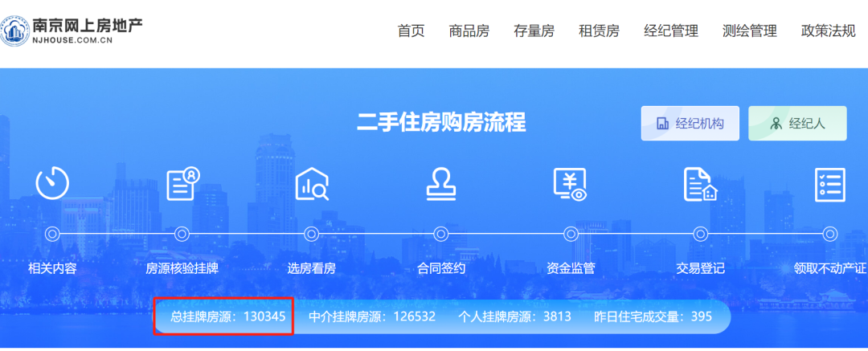868x351 pixels.
Task: Click the document icon above 房源核验挂牌
Action: tap(182, 183)
